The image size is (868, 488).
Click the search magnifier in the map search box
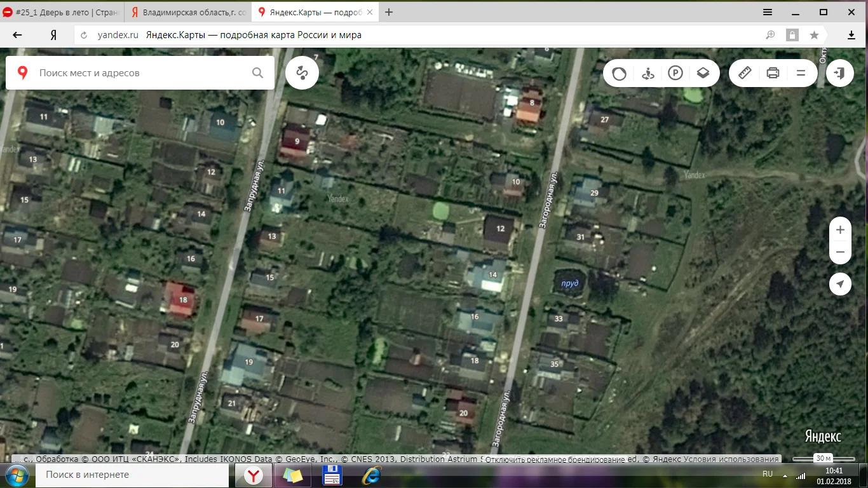[257, 73]
